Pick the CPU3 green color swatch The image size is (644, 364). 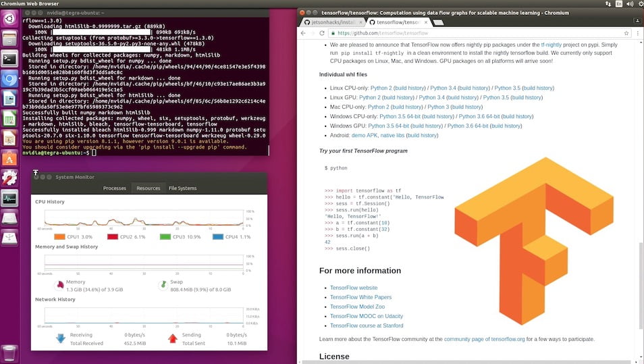click(165, 236)
